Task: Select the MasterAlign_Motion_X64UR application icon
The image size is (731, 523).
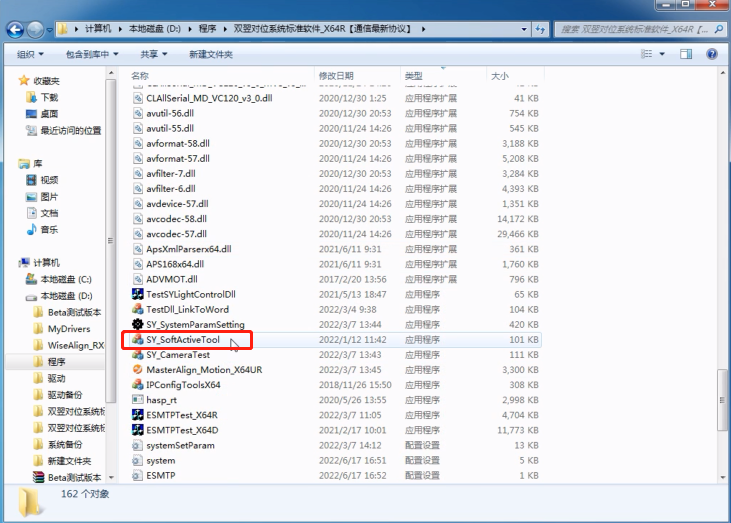Action: click(138, 370)
